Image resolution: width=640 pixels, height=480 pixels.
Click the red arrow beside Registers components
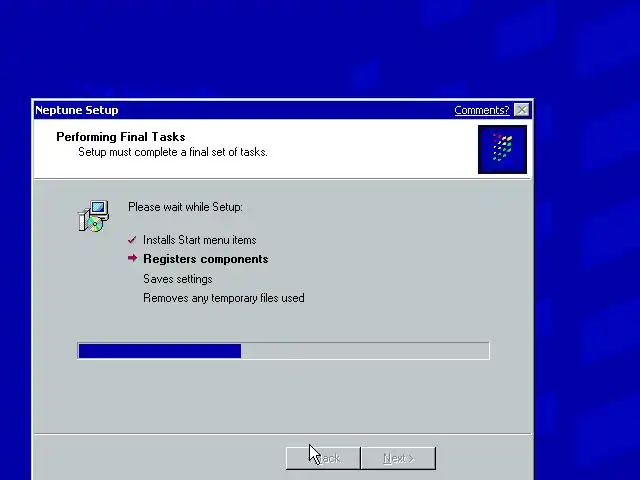coord(132,258)
